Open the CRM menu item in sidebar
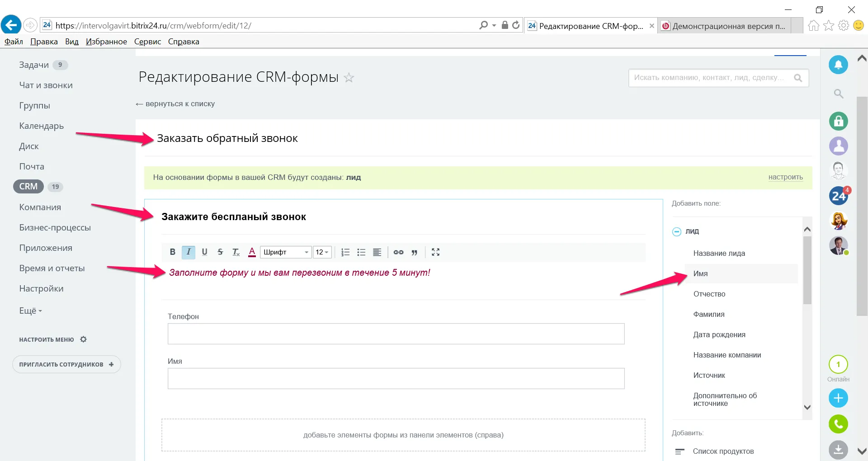Image resolution: width=868 pixels, height=461 pixels. [28, 187]
